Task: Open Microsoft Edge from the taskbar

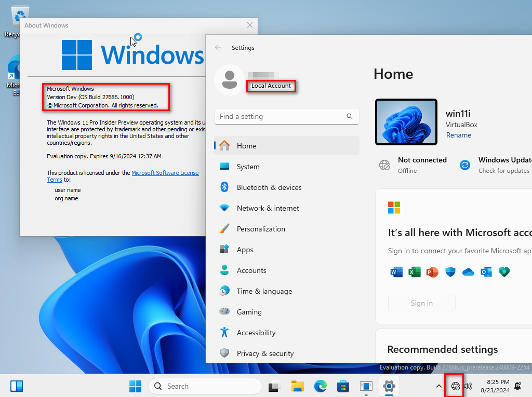Action: pyautogui.click(x=320, y=386)
